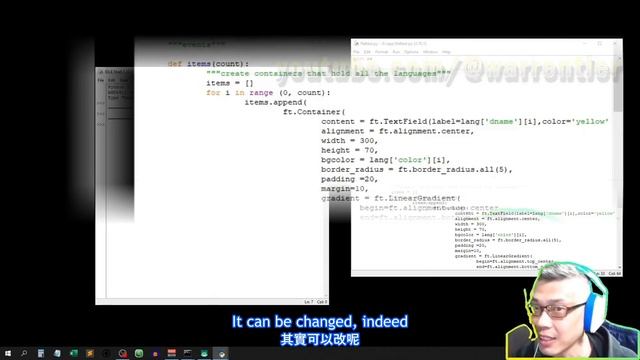Screen dimensions: 640x360
Task: Click the large "bgcolor = lang['color'][i]," line
Action: point(385,160)
